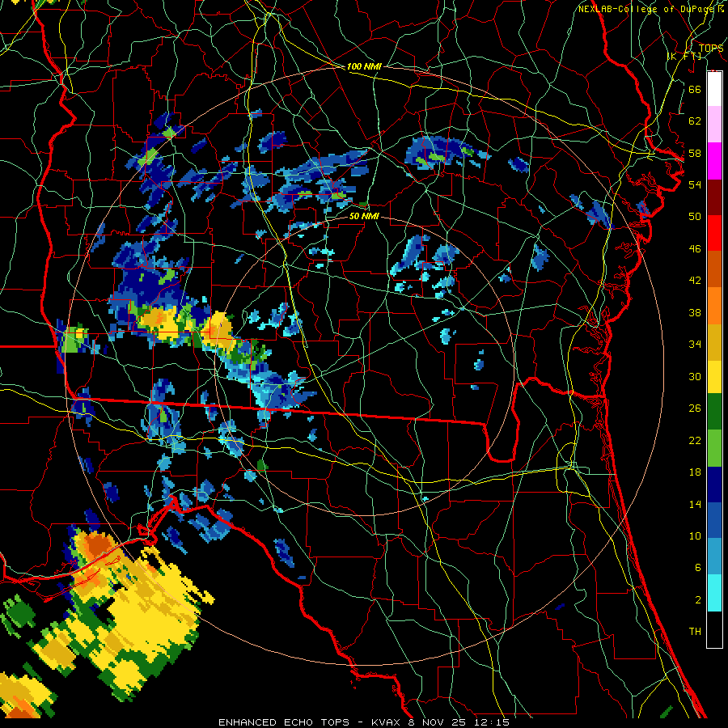
Task: Click the '38' legend value
Action: click(x=695, y=312)
